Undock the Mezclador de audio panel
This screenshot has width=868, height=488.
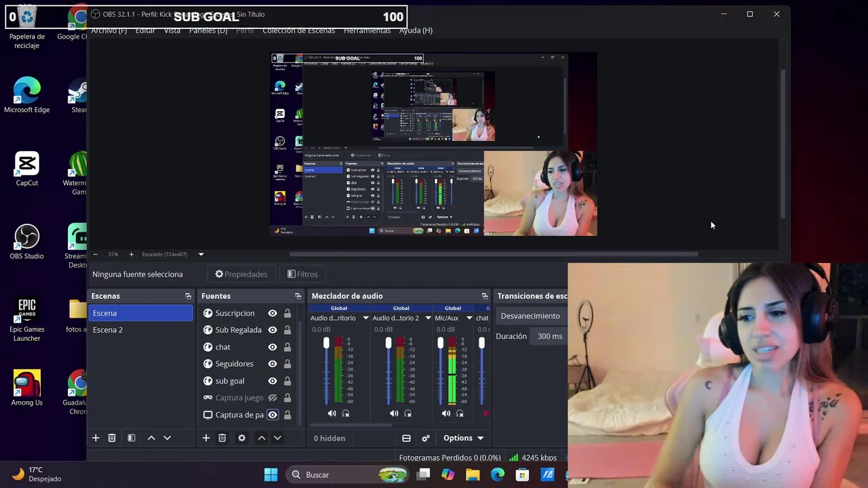[484, 296]
